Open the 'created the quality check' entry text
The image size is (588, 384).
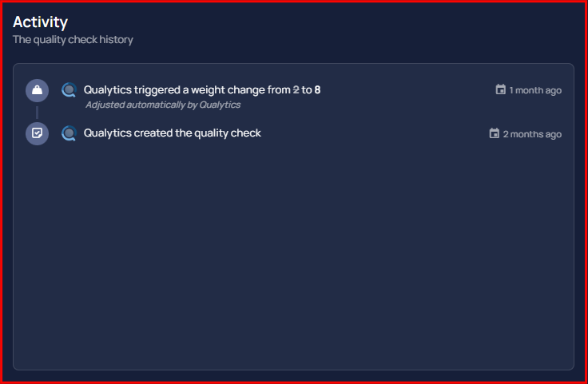pos(172,133)
